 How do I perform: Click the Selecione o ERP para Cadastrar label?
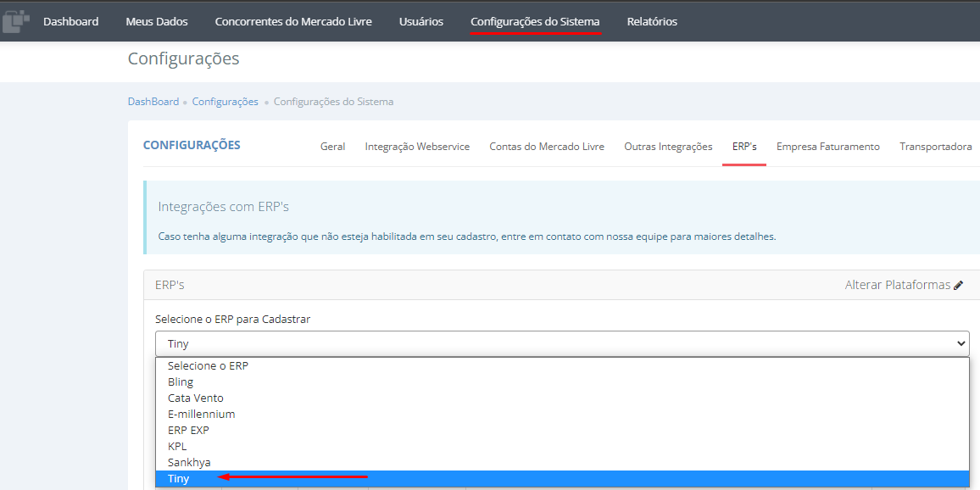[x=232, y=320]
